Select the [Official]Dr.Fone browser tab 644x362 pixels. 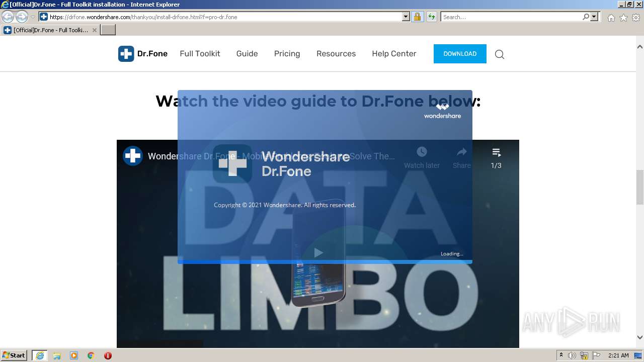[x=50, y=30]
